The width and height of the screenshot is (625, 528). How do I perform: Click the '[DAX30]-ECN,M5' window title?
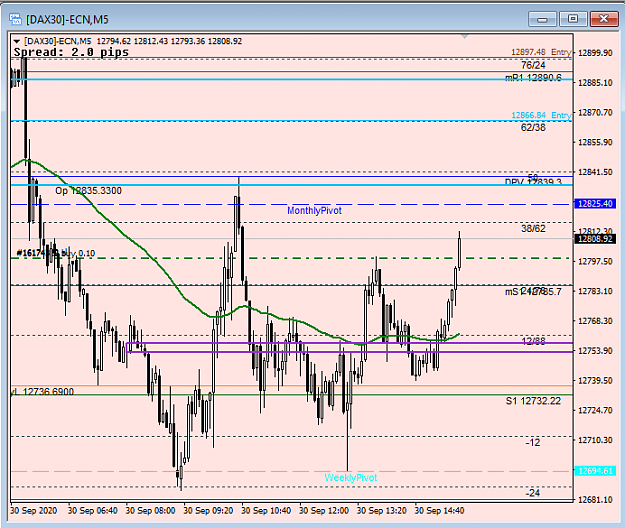click(x=67, y=19)
